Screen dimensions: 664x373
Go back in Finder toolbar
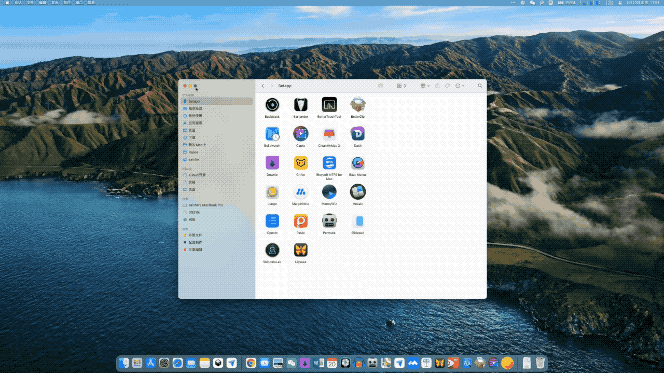point(263,86)
